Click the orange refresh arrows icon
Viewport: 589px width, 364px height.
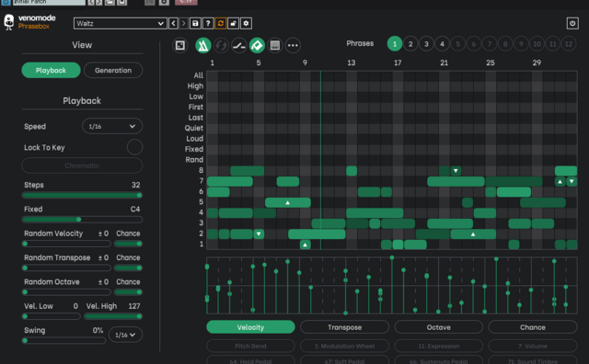[221, 23]
